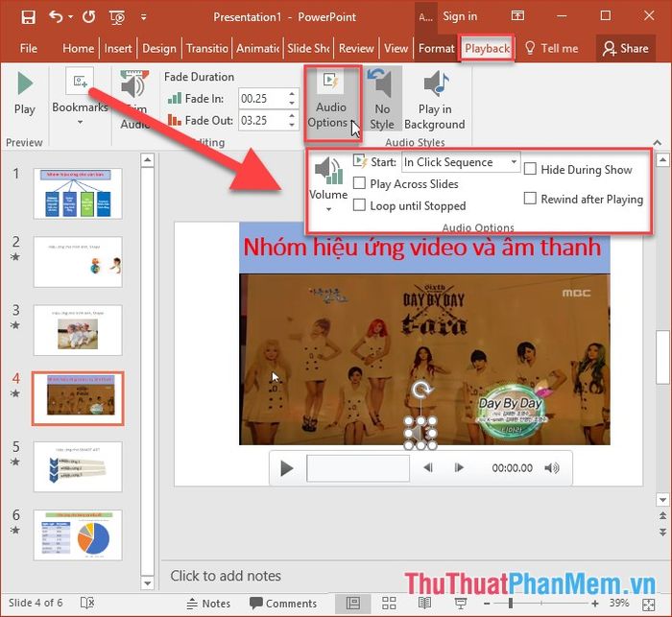The image size is (672, 617).
Task: Undo the last action
Action: [x=56, y=16]
